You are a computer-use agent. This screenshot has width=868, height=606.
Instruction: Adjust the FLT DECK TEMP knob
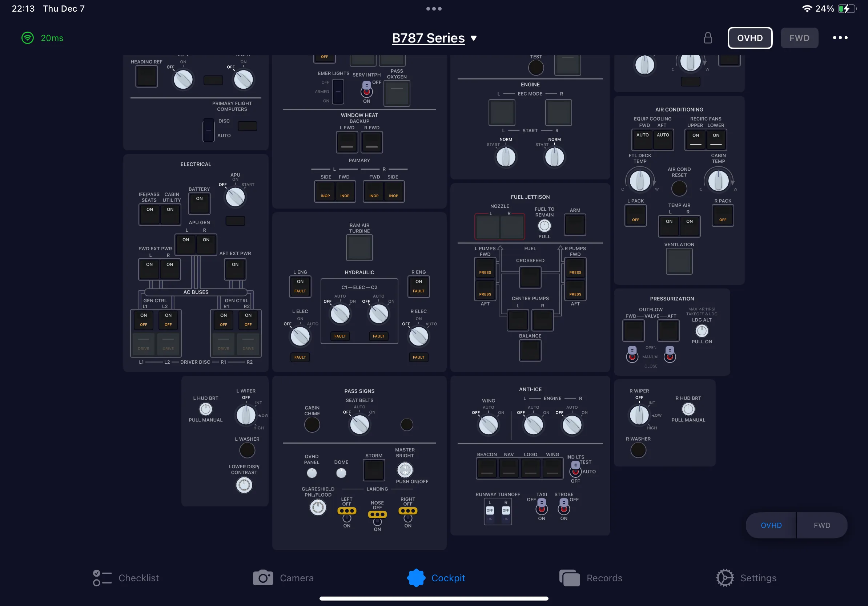pyautogui.click(x=640, y=181)
